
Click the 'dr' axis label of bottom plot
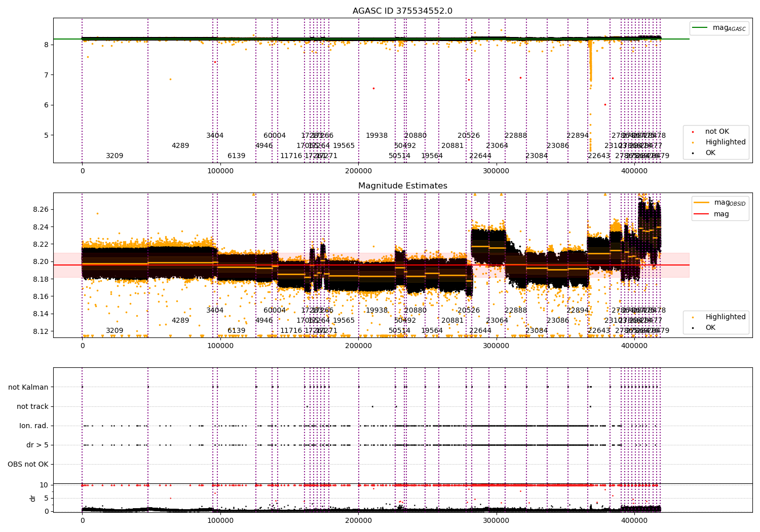(33, 498)
